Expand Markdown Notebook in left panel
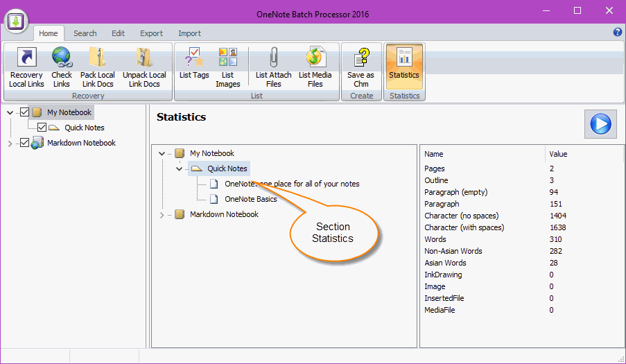The image size is (626, 364). click(x=10, y=144)
